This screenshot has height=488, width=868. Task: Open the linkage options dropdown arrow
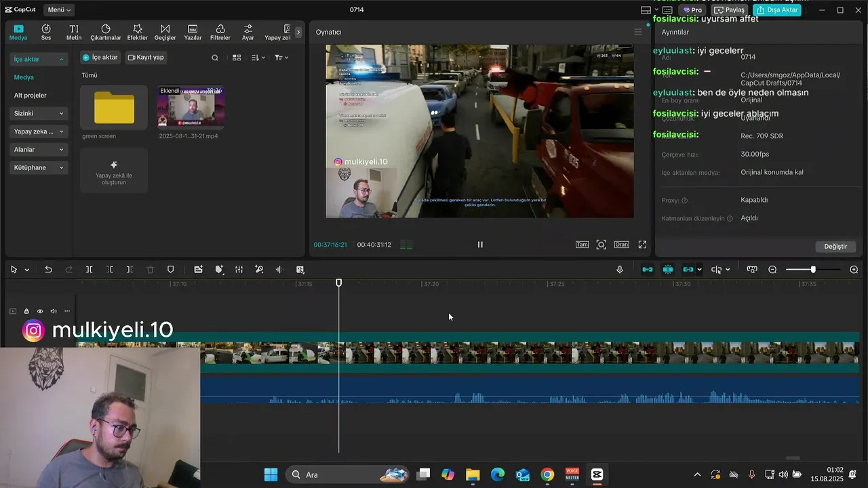point(699,270)
